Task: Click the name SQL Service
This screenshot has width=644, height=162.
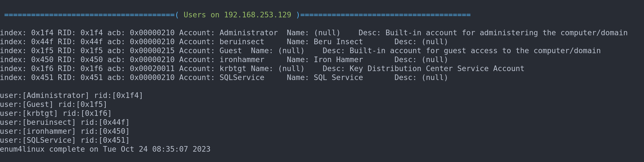Action: point(338,78)
